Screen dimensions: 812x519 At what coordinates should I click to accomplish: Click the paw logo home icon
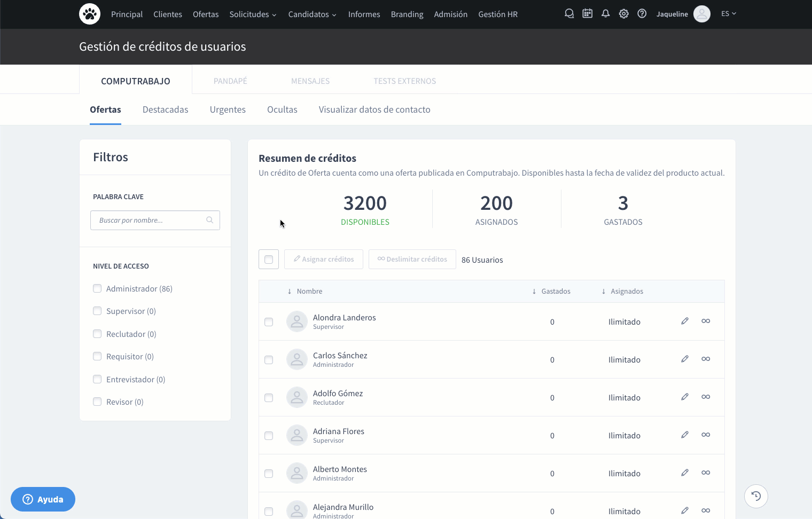(90, 14)
